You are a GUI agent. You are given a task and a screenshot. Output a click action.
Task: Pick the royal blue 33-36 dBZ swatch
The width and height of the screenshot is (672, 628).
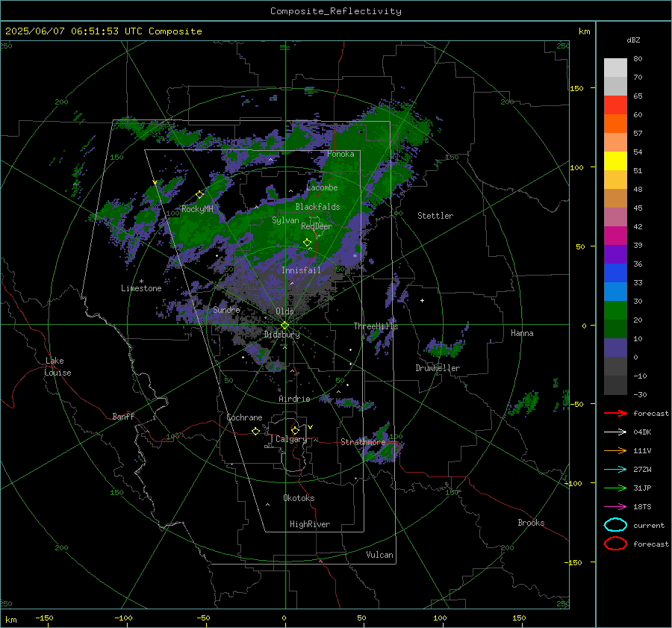[x=615, y=273]
